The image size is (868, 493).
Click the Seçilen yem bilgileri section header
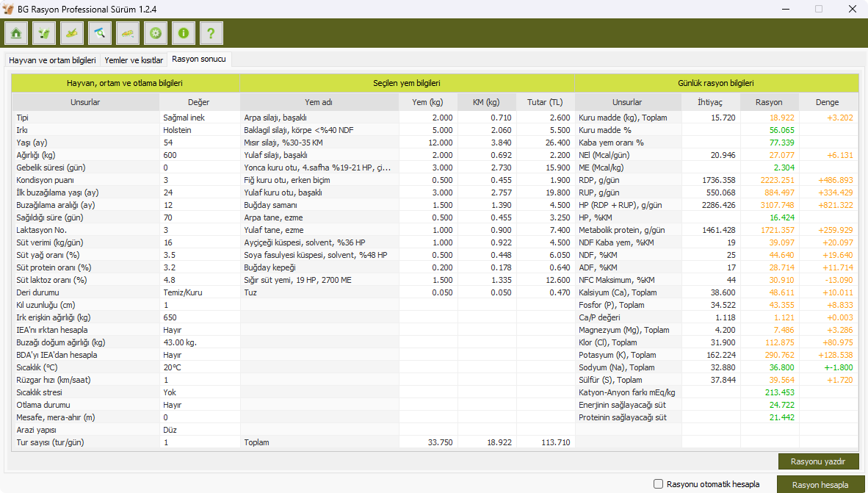407,83
